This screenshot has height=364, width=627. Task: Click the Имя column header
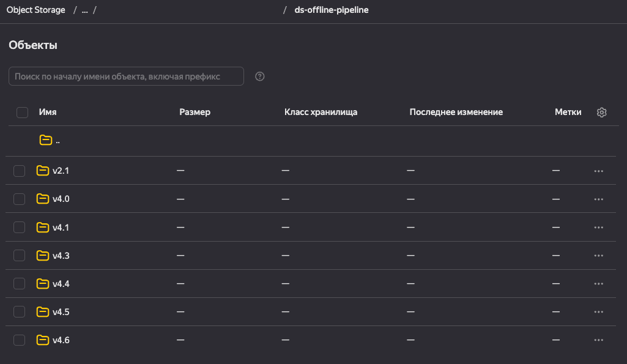coord(48,112)
